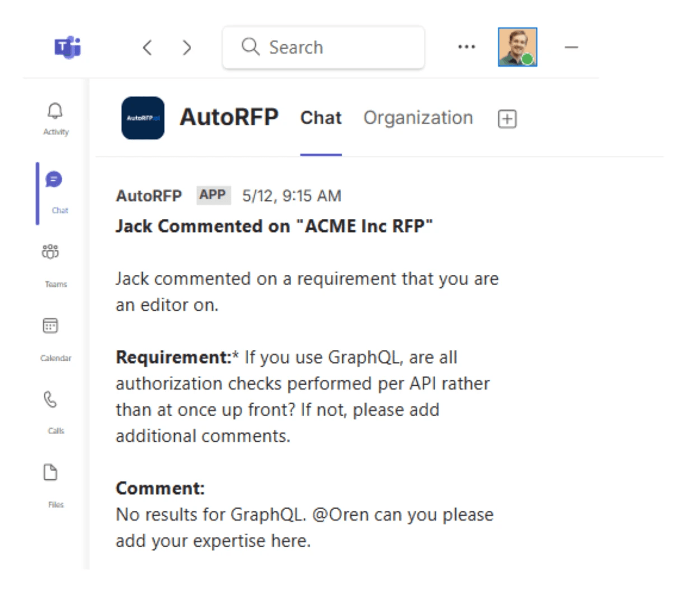This screenshot has width=681, height=616.
Task: Select the Chat tab of AutoRFP
Action: (321, 118)
